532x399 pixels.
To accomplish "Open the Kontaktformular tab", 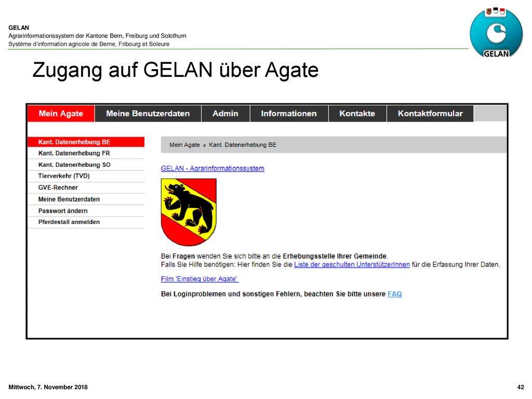I will pos(430,113).
